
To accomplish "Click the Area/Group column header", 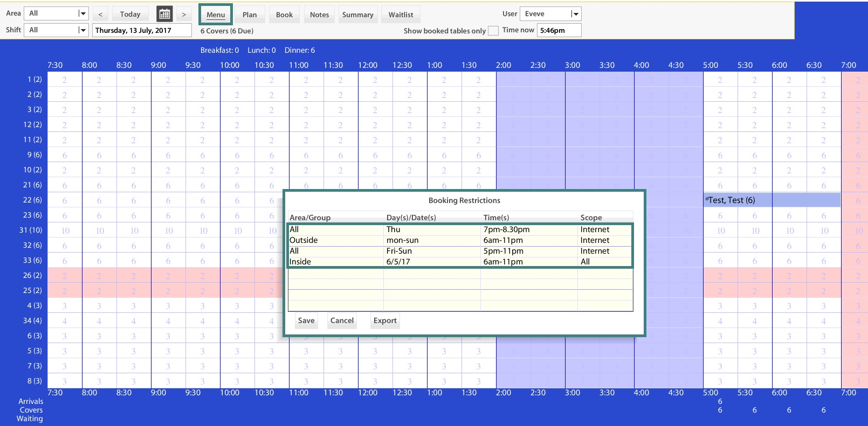I will coord(310,218).
